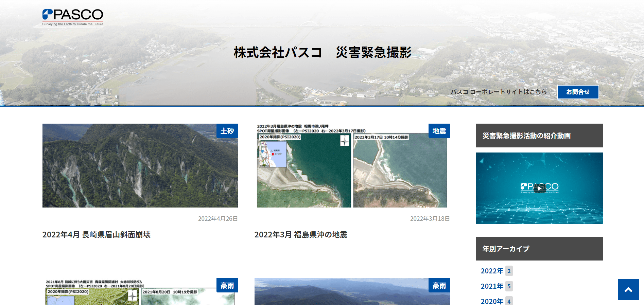Image resolution: width=644 pixels, height=305 pixels.
Task: Open the 2021年8月 大雨災害 satellite image thumbnail
Action: (140, 292)
